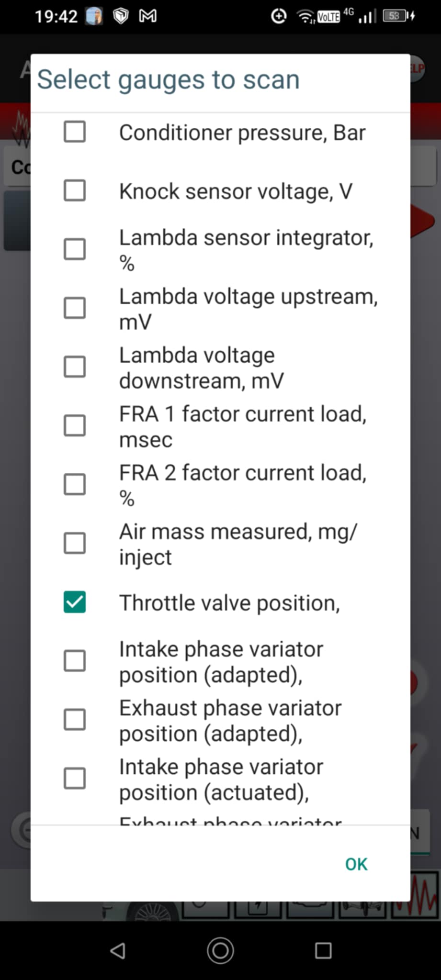Enable Intake phase variator position (adapted)
Image resolution: width=441 pixels, height=980 pixels.
pyautogui.click(x=75, y=661)
